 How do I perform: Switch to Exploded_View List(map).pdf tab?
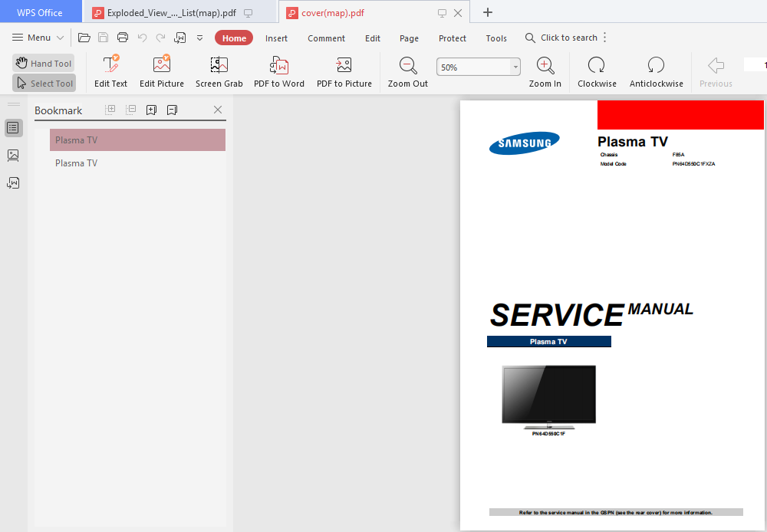(171, 13)
